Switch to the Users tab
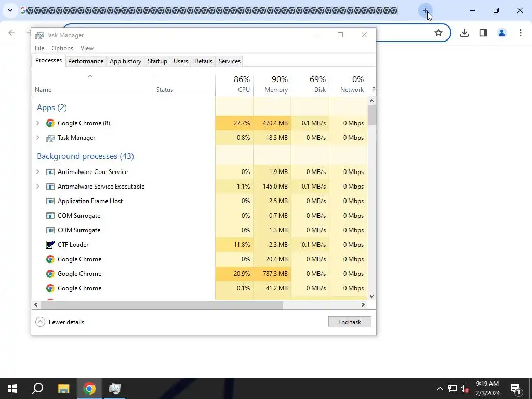 pos(180,61)
